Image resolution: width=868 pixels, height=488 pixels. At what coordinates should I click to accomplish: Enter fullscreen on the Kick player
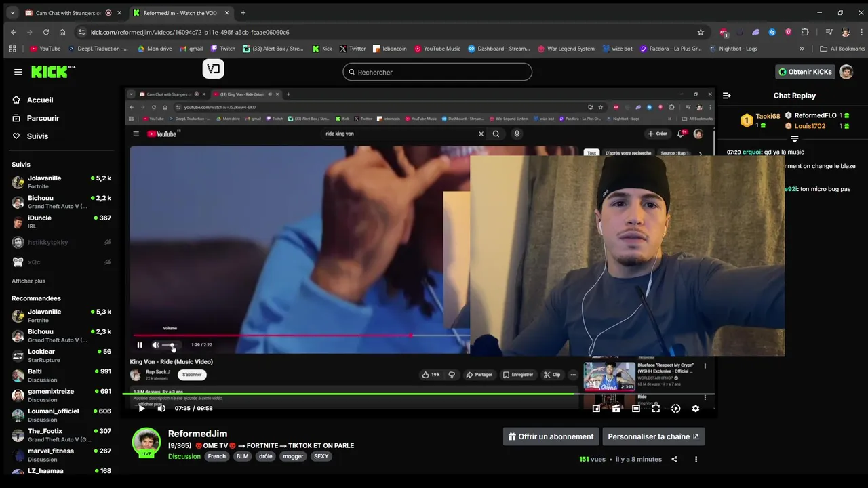click(x=656, y=408)
